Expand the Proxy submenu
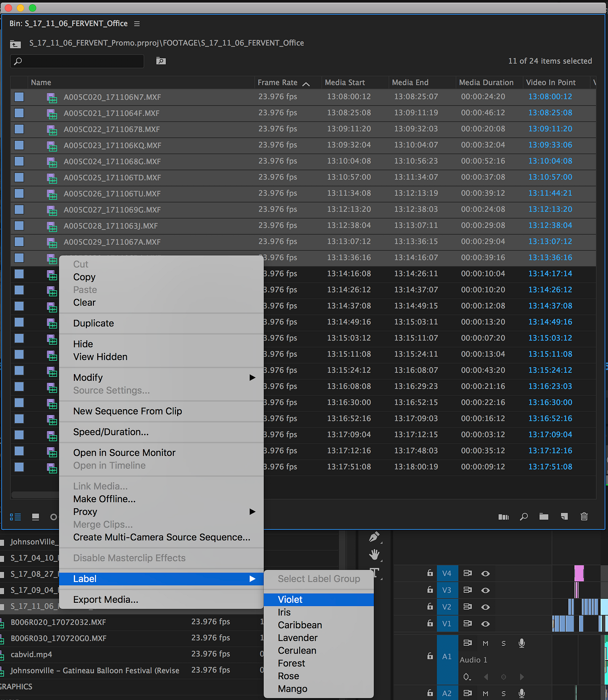608x700 pixels. (161, 512)
